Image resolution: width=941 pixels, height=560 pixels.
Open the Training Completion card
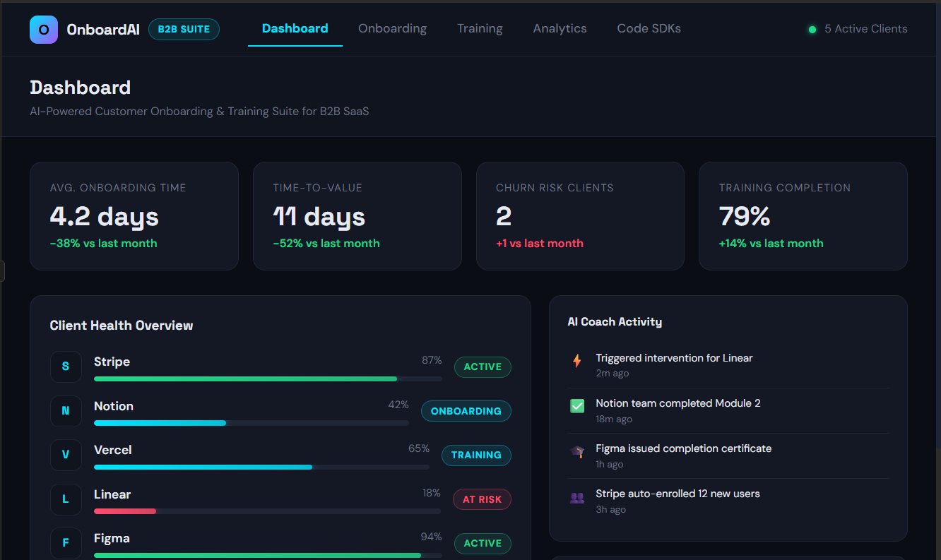(x=803, y=216)
